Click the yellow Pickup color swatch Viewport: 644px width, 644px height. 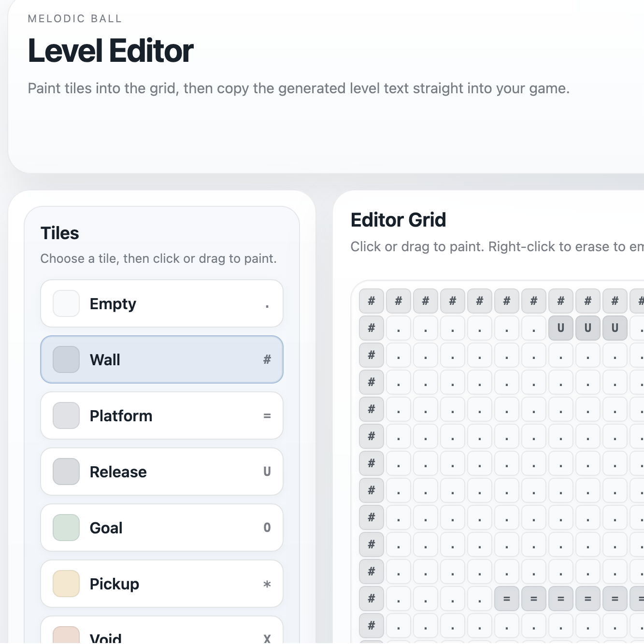66,584
